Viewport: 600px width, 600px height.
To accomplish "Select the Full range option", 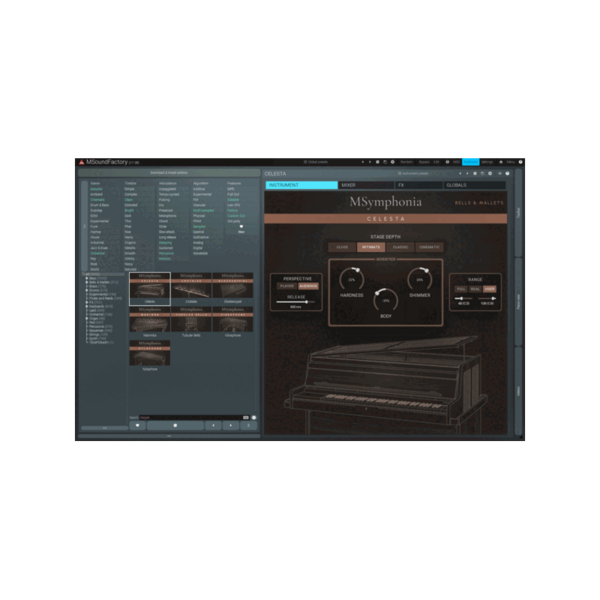I will 461,289.
